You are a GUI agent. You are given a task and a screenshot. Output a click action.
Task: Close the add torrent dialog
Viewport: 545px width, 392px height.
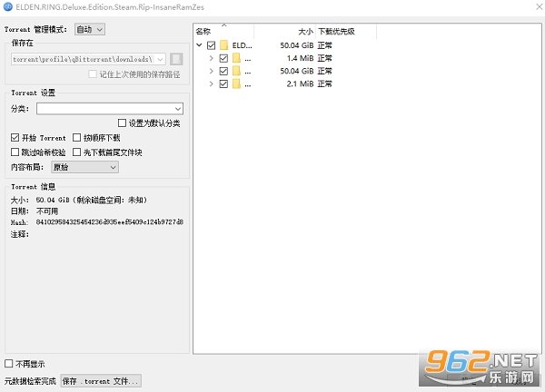coord(539,6)
